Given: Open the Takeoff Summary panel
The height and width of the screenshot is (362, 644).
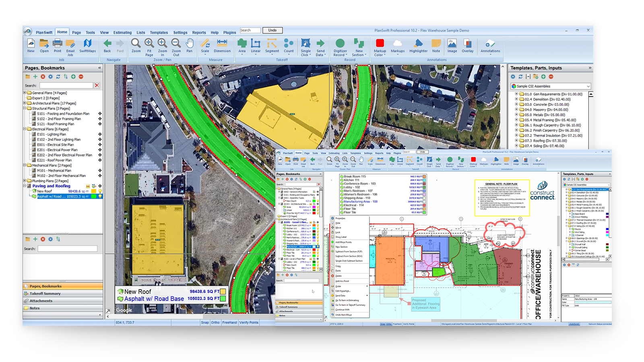Looking at the screenshot, I should pyautogui.click(x=45, y=294).
